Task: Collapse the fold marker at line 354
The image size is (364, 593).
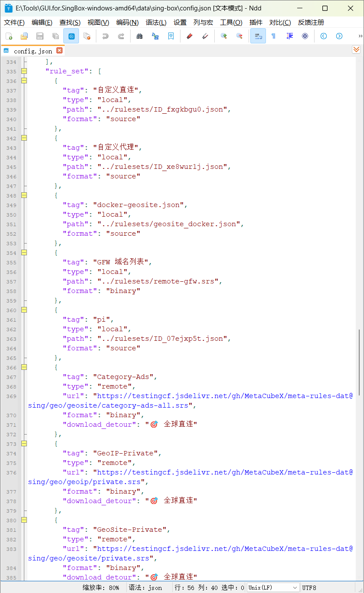Action: click(x=24, y=253)
